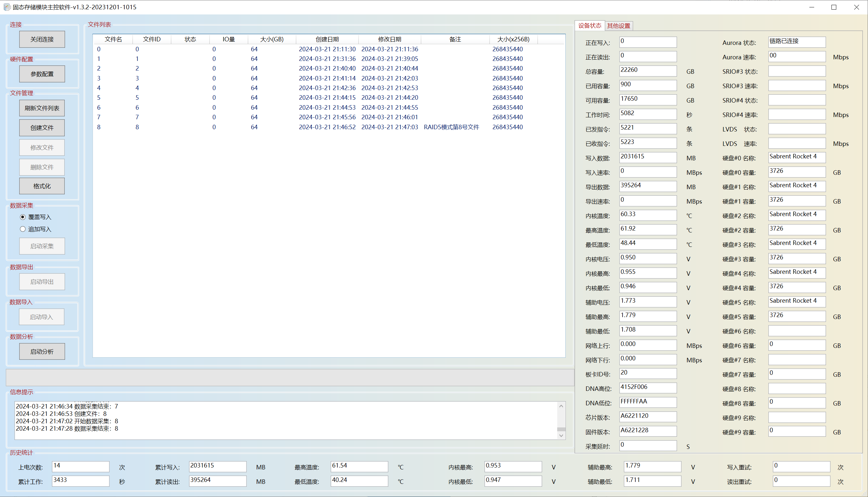868x497 pixels.
Task: Sort by 修改日期 column header
Action: 390,39
